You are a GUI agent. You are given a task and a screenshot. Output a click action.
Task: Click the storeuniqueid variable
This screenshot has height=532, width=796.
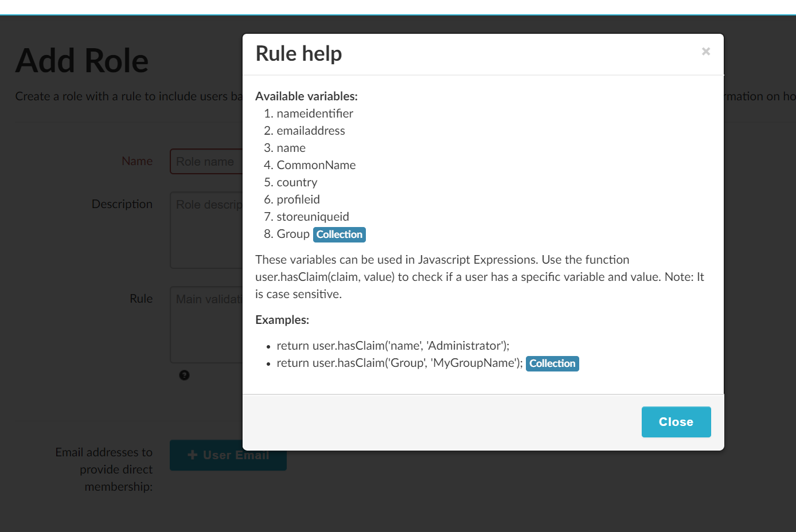click(x=313, y=216)
